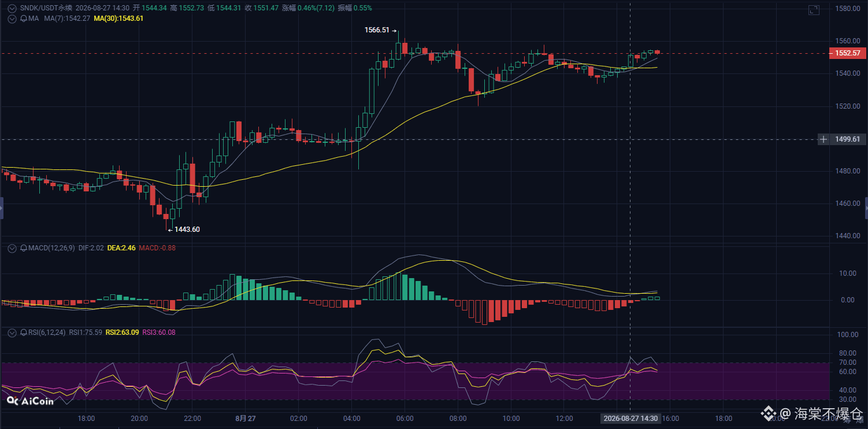Collapse the RSI indicator panel

pyautogui.click(x=12, y=332)
